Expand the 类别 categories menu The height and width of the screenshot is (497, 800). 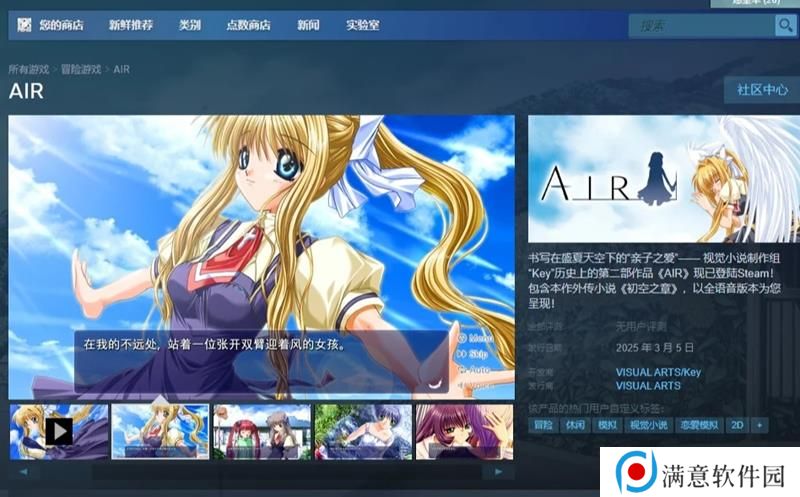189,25
